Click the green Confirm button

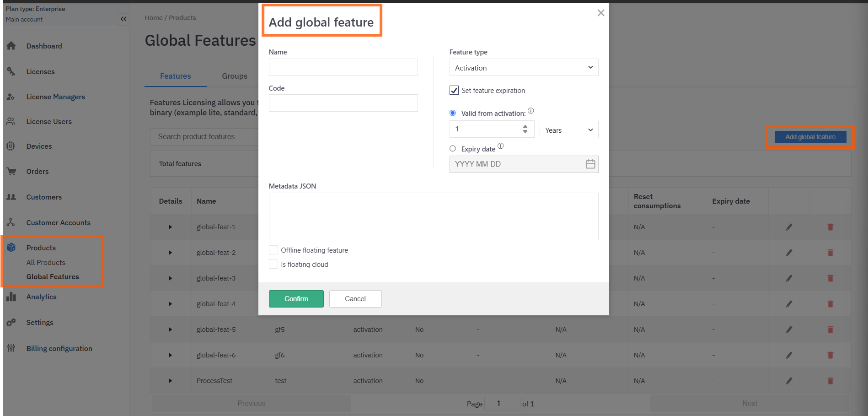(x=296, y=299)
